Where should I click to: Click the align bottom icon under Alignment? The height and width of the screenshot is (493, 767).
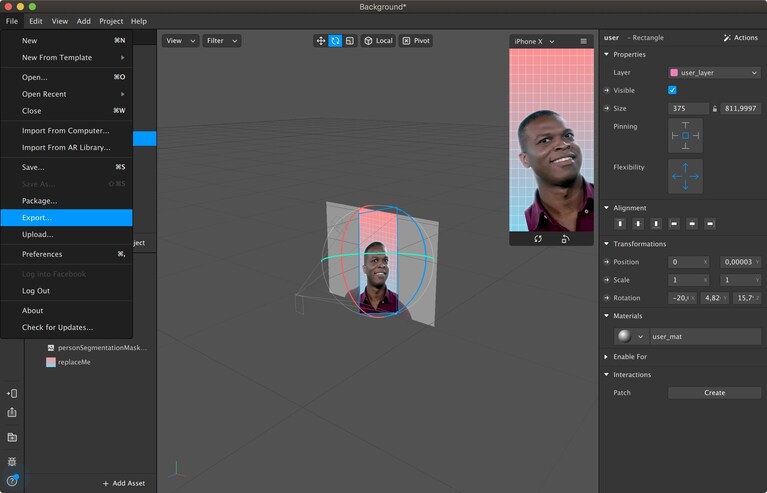point(656,224)
